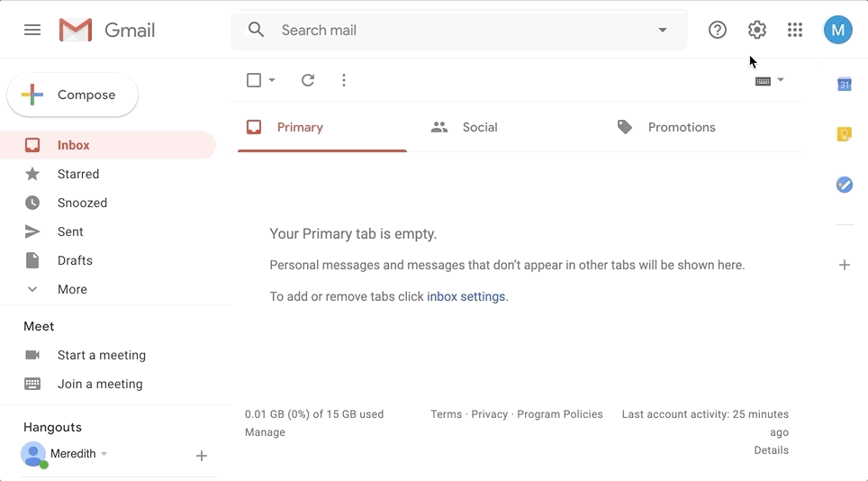Open the Privacy link
The width and height of the screenshot is (868, 481).
pyautogui.click(x=489, y=414)
